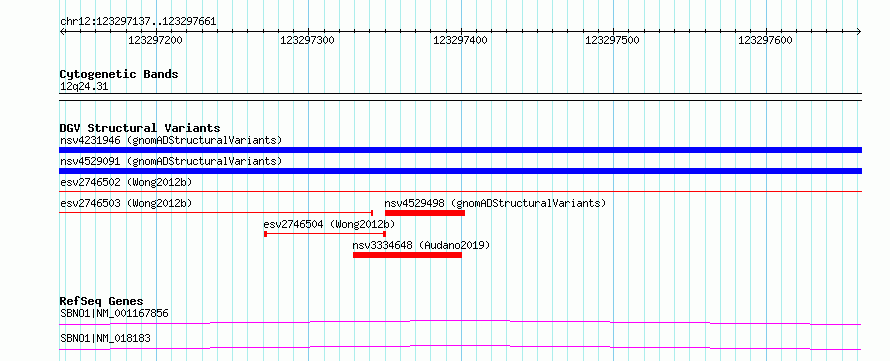
Task: Click the nsv4529091 blue variant bar
Action: 460,171
